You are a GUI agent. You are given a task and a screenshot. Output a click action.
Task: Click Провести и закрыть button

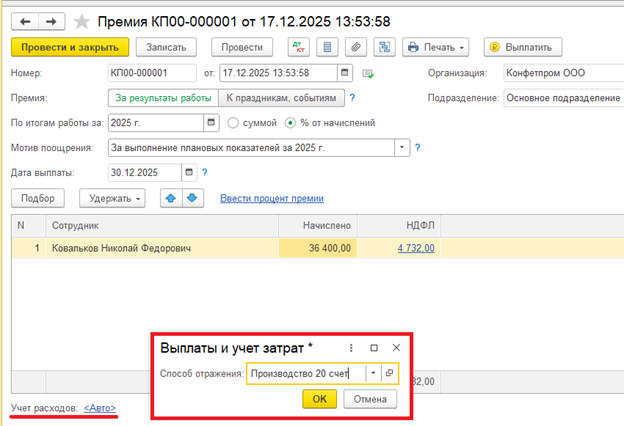70,47
